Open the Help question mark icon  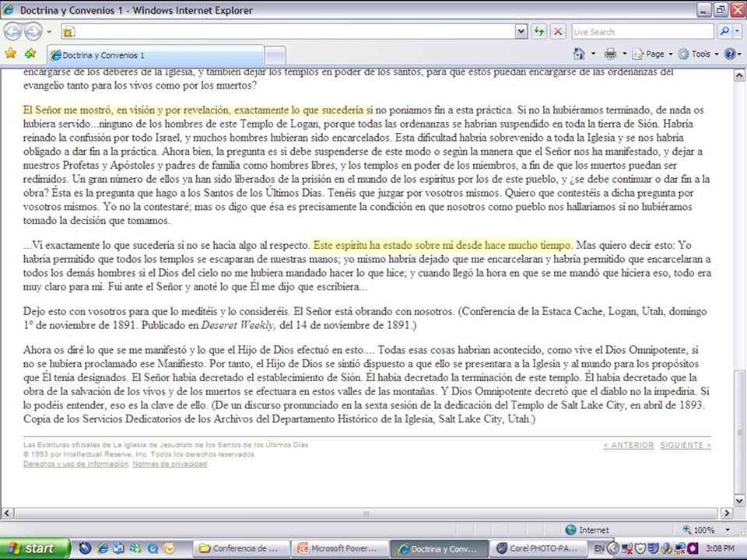click(x=730, y=54)
